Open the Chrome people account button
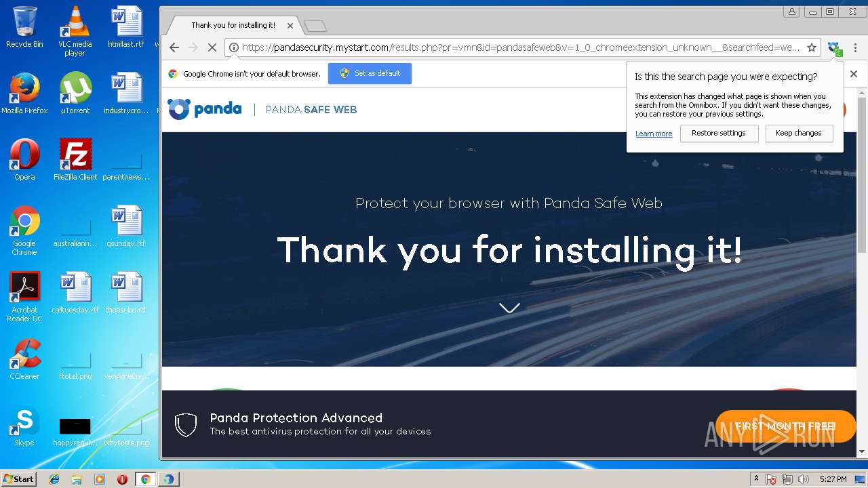Viewport: 868px width, 488px height. pyautogui.click(x=791, y=12)
